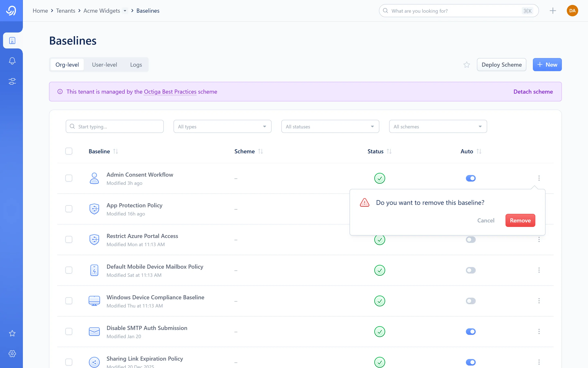Open the Windows Device Compliance Baseline row's three-dot menu
The width and height of the screenshot is (588, 368).
pyautogui.click(x=539, y=301)
